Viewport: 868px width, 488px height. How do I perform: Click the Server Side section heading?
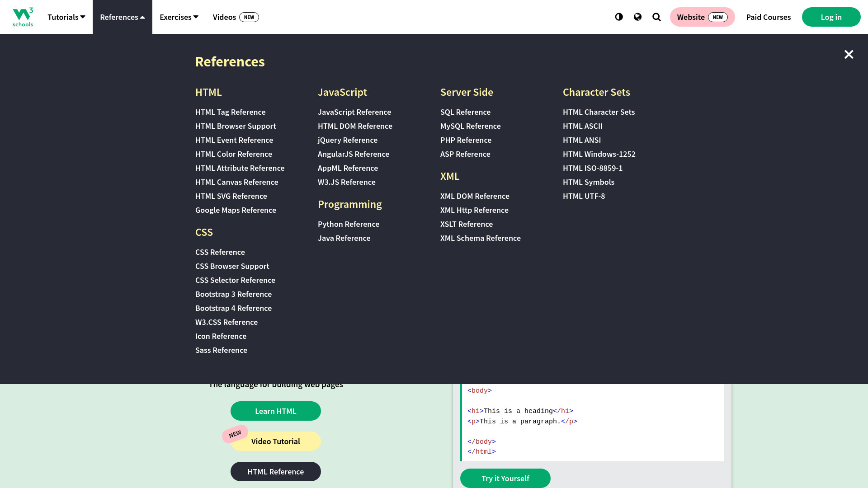467,92
